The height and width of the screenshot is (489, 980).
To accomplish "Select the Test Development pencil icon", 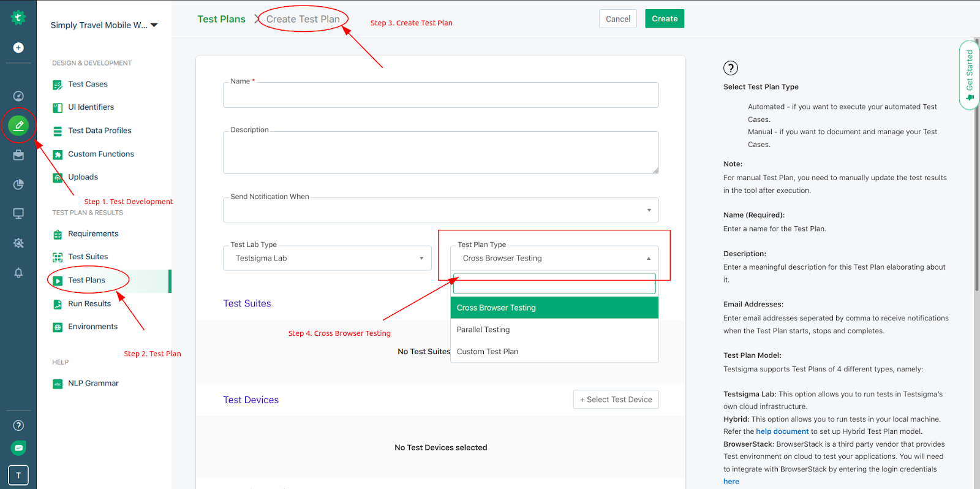I will (x=18, y=126).
